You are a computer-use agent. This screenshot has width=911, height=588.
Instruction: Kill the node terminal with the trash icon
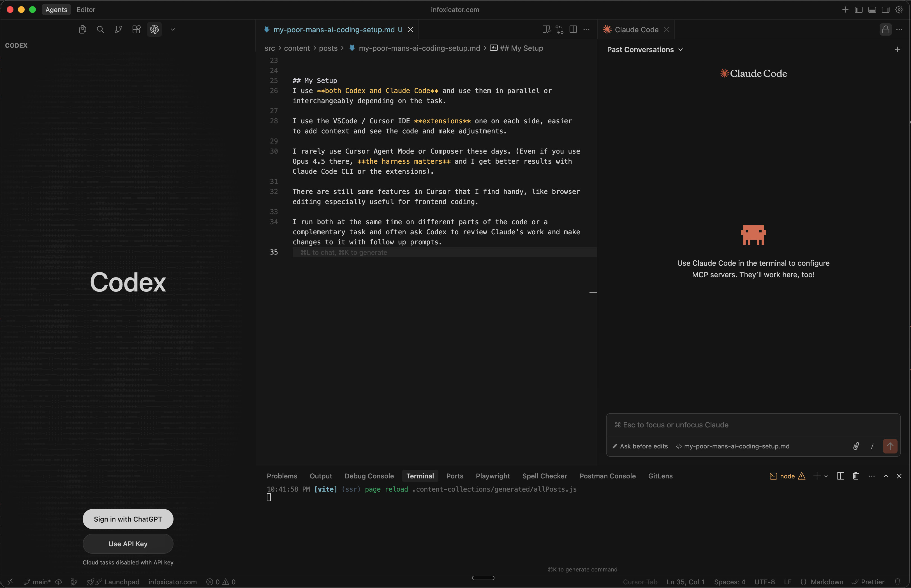(855, 476)
